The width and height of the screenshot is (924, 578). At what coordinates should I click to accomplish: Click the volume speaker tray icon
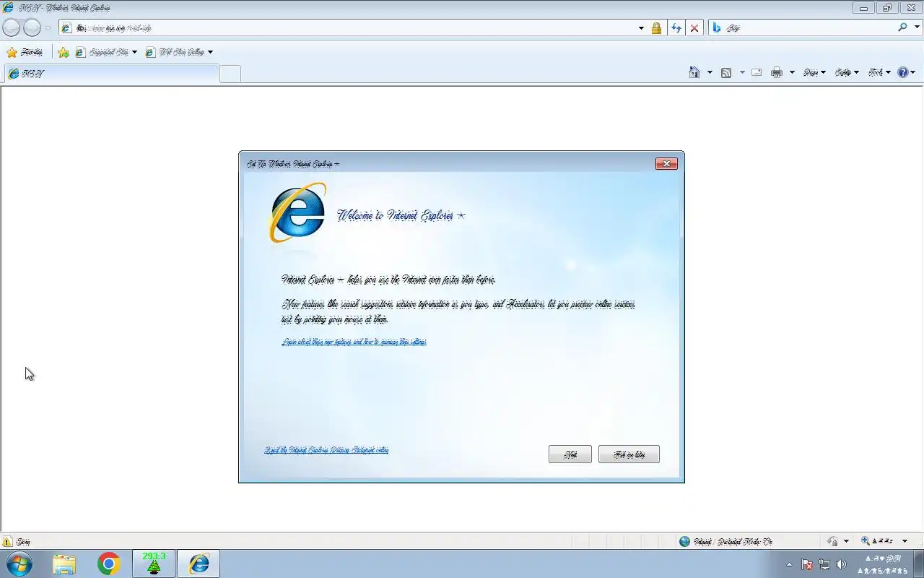[841, 564]
